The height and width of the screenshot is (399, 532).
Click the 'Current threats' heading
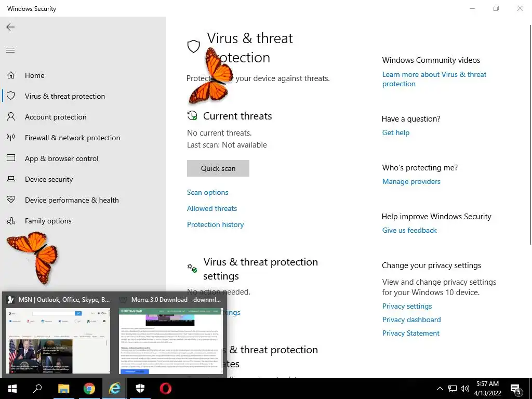click(x=237, y=116)
